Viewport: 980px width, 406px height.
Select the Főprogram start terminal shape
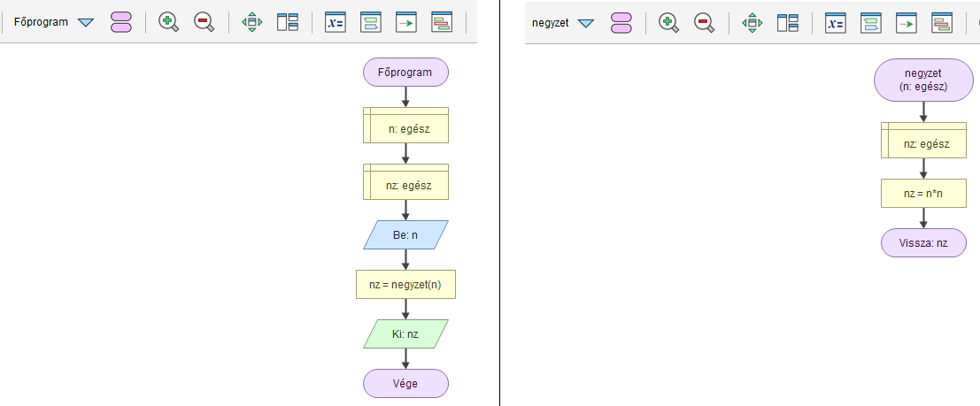coord(405,73)
